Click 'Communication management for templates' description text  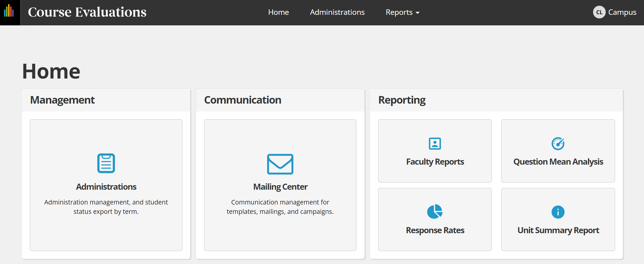(280, 207)
